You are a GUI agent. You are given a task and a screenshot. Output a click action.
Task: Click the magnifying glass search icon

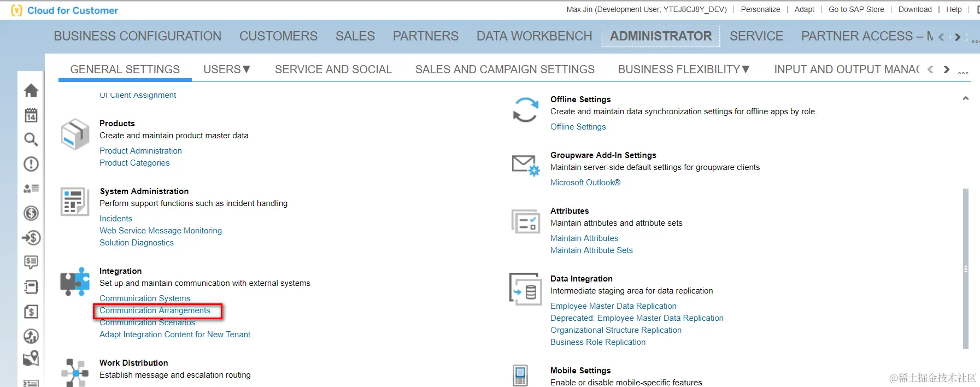click(x=31, y=139)
